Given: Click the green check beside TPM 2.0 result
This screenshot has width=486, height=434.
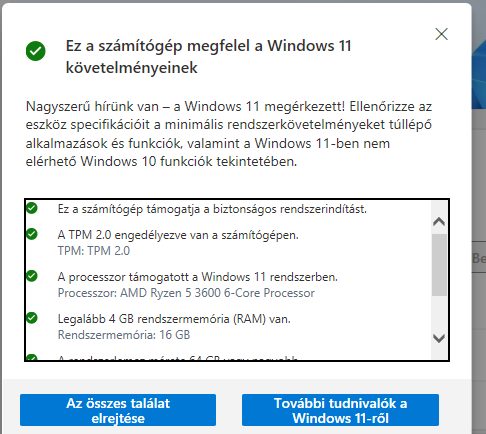Looking at the screenshot, I should coord(32,234).
